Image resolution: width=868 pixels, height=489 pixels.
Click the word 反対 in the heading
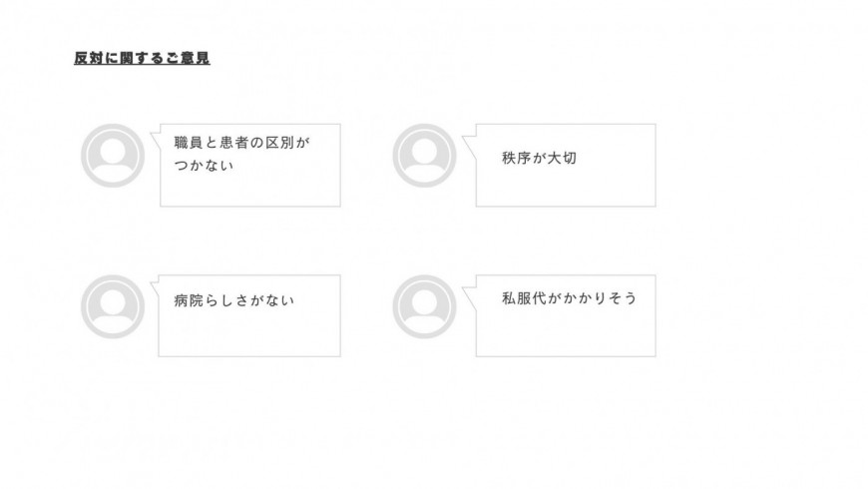[x=89, y=58]
